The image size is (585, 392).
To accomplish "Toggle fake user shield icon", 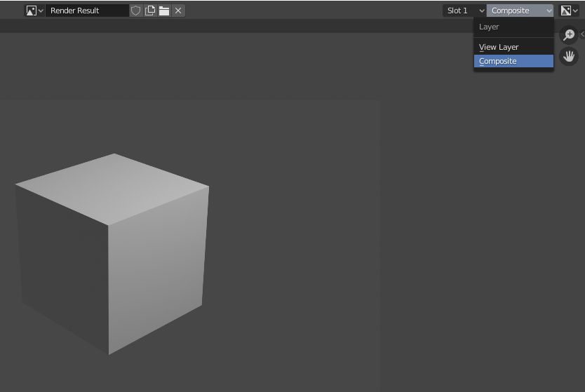I will tap(136, 11).
